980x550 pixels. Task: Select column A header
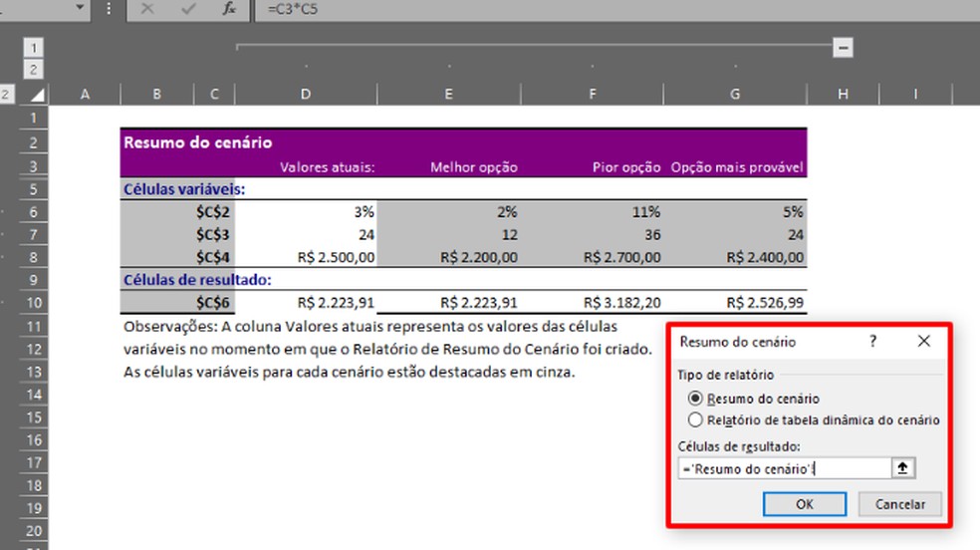tap(85, 95)
